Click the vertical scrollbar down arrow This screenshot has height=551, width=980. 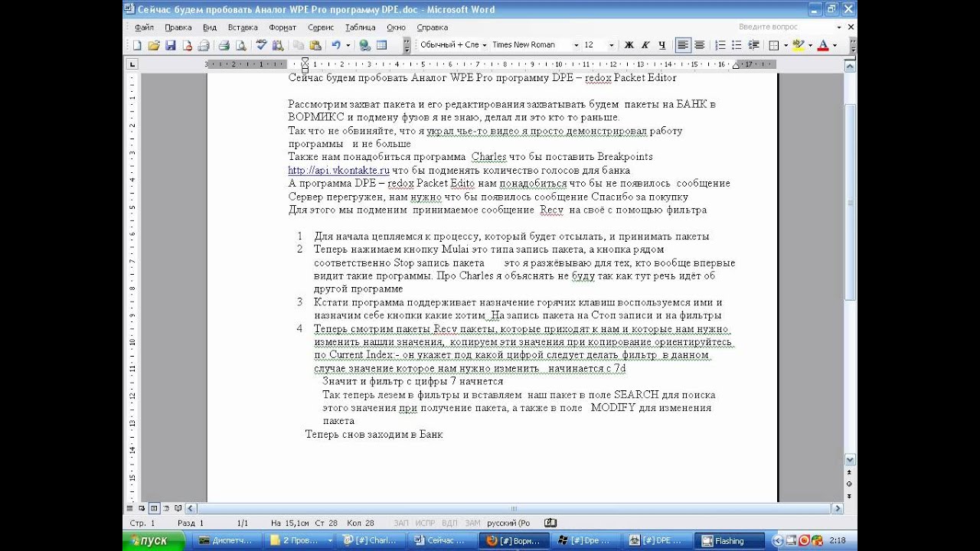click(850, 459)
